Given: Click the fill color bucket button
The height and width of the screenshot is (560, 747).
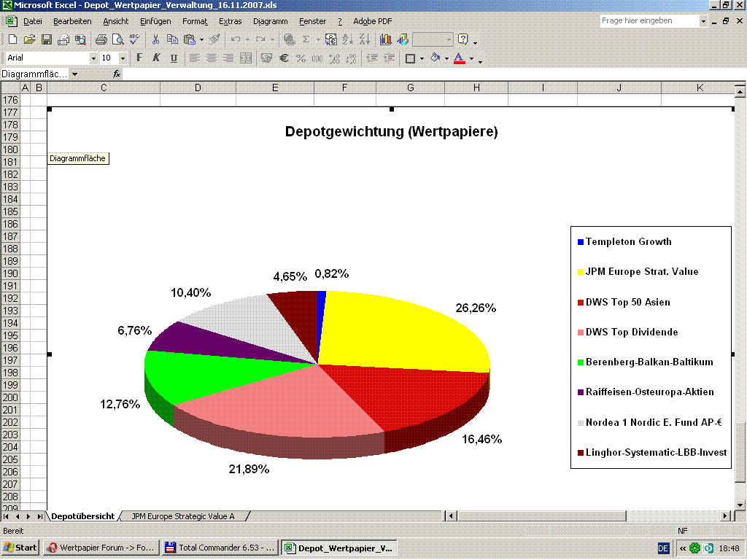Looking at the screenshot, I should point(435,58).
